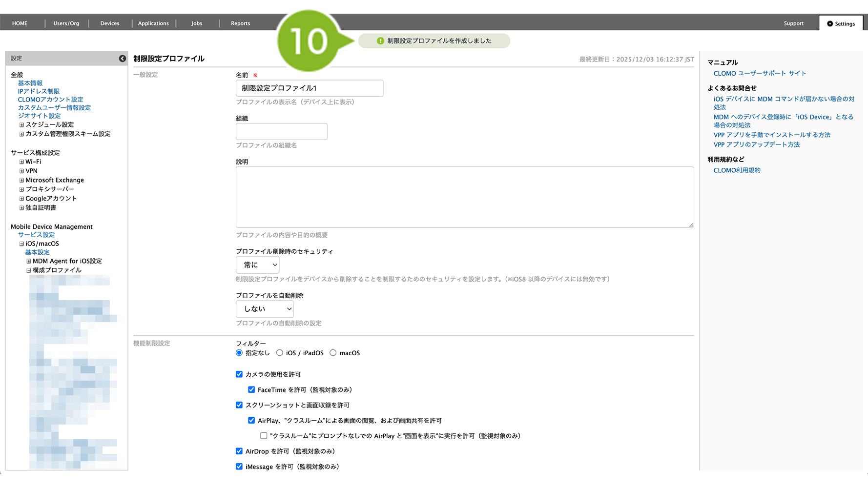Click the 組織 input field
The width and height of the screenshot is (868, 488).
click(x=282, y=132)
